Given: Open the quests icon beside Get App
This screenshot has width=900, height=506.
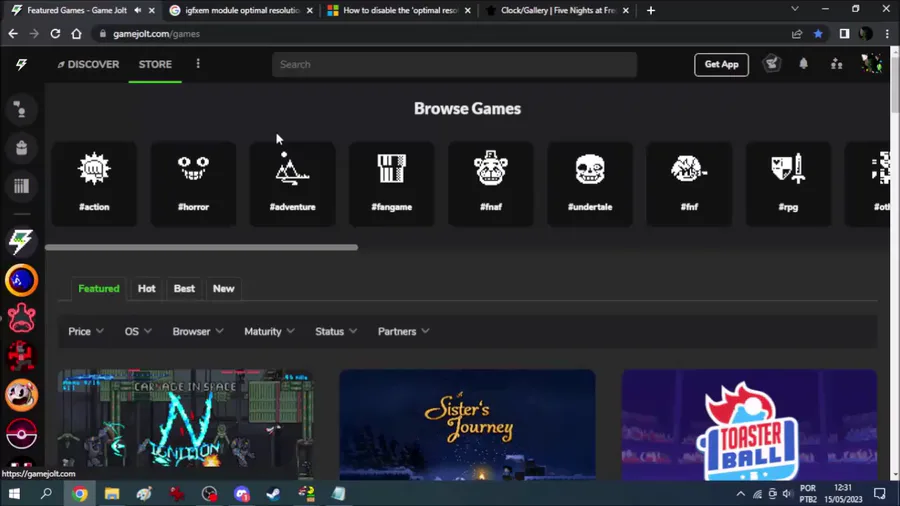Looking at the screenshot, I should [x=772, y=64].
